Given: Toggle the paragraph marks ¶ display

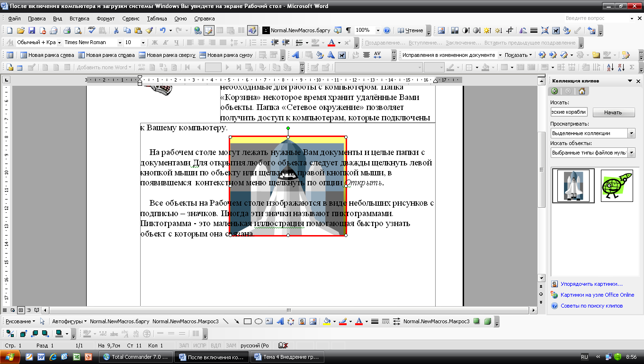Looking at the screenshot, I should 349,30.
